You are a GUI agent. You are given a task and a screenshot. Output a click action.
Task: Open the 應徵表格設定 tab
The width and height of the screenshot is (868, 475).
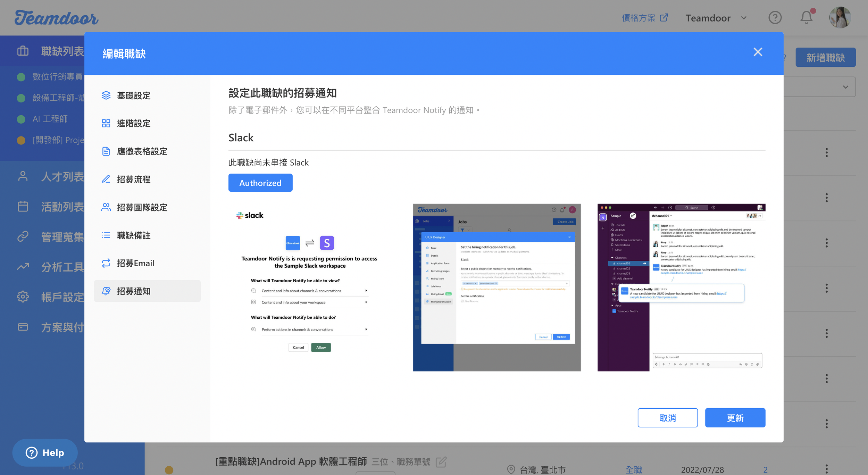(147, 151)
